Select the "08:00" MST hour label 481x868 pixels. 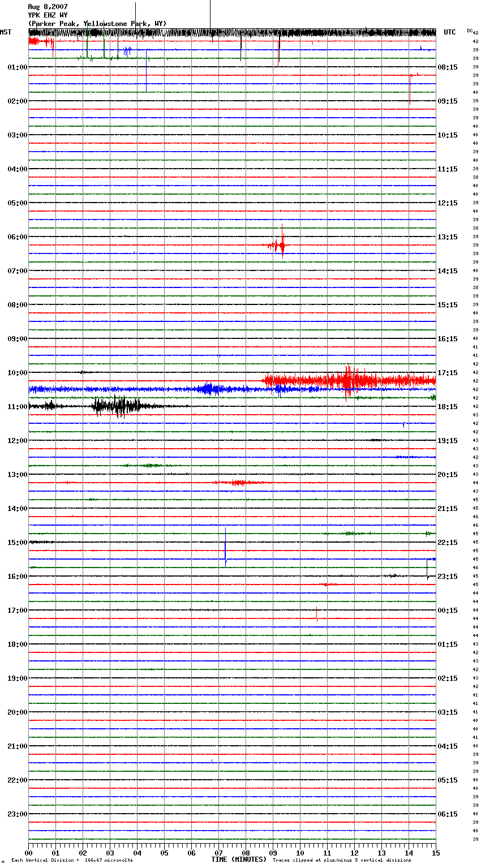(x=17, y=305)
